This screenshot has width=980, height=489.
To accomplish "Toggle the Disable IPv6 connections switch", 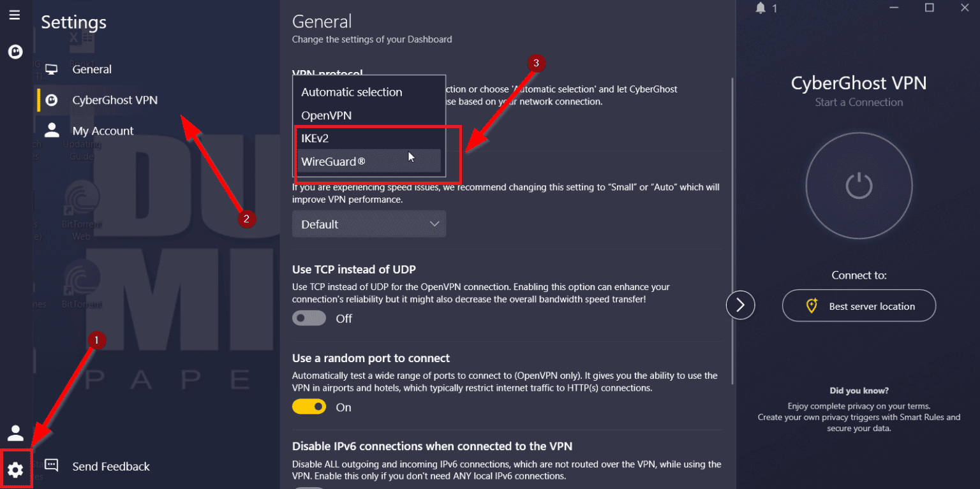I will (309, 487).
